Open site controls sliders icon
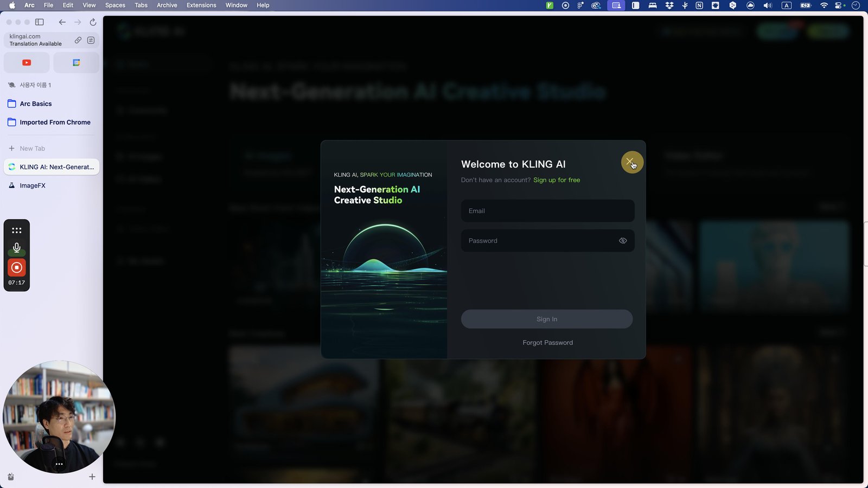Screen dimensions: 868x488 click(91, 40)
